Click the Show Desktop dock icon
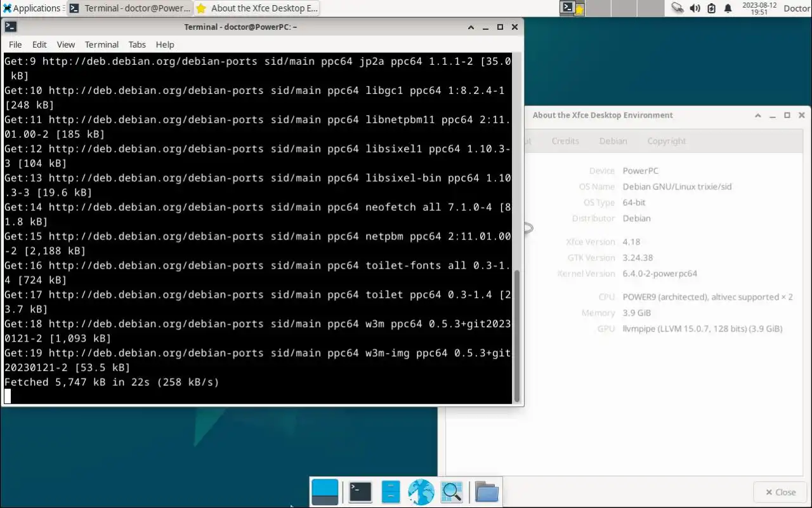This screenshot has height=508, width=812. (325, 492)
